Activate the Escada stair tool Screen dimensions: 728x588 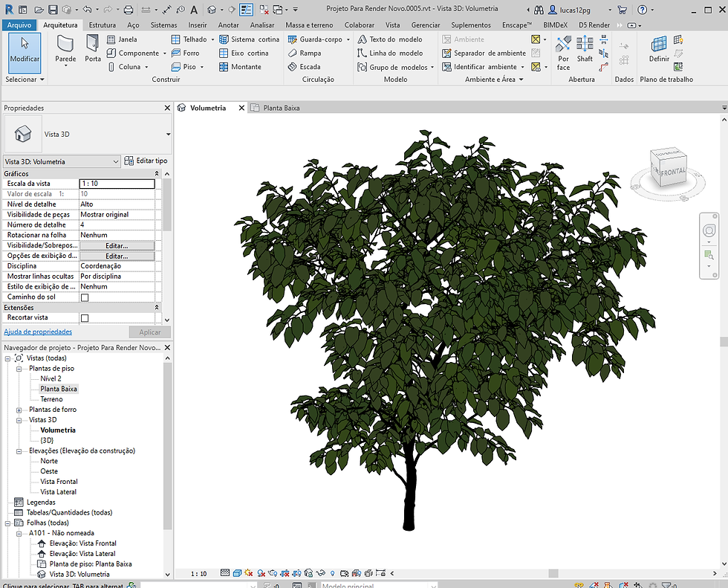[x=304, y=67]
